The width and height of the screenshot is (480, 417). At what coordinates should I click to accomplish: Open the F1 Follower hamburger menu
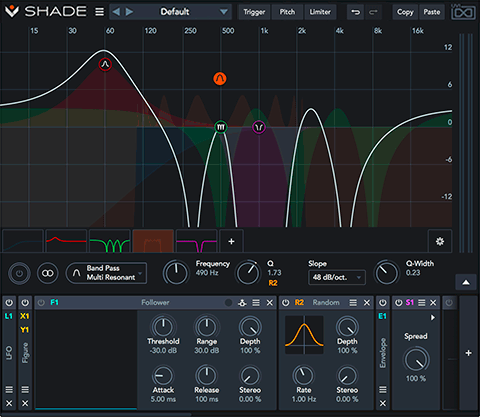tap(256, 303)
